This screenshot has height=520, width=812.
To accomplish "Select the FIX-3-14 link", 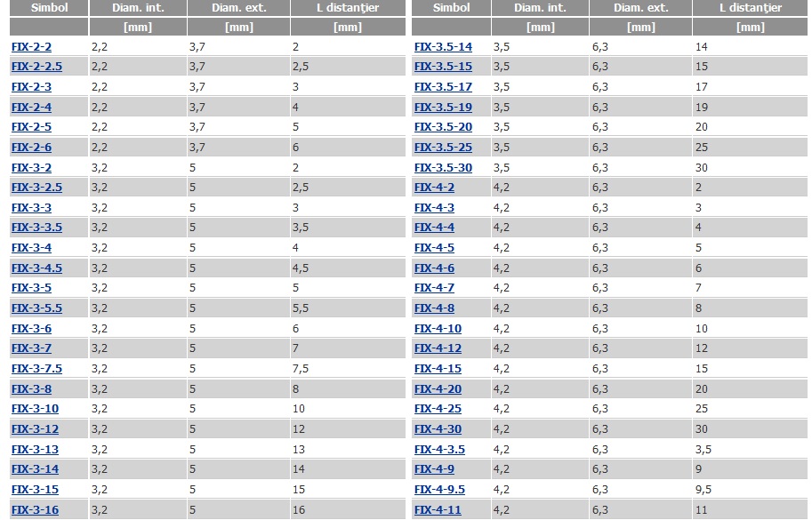I will pyautogui.click(x=36, y=469).
